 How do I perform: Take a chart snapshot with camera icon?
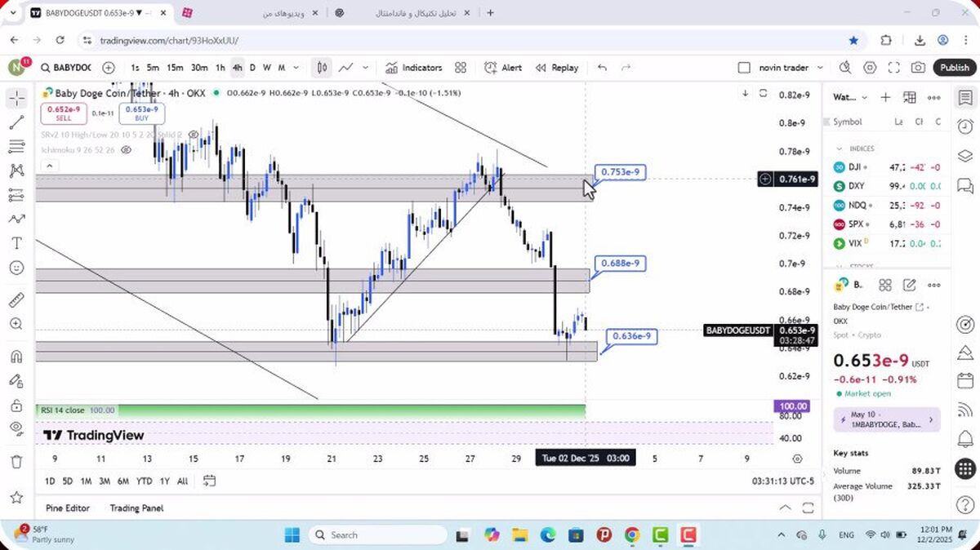[x=918, y=68]
